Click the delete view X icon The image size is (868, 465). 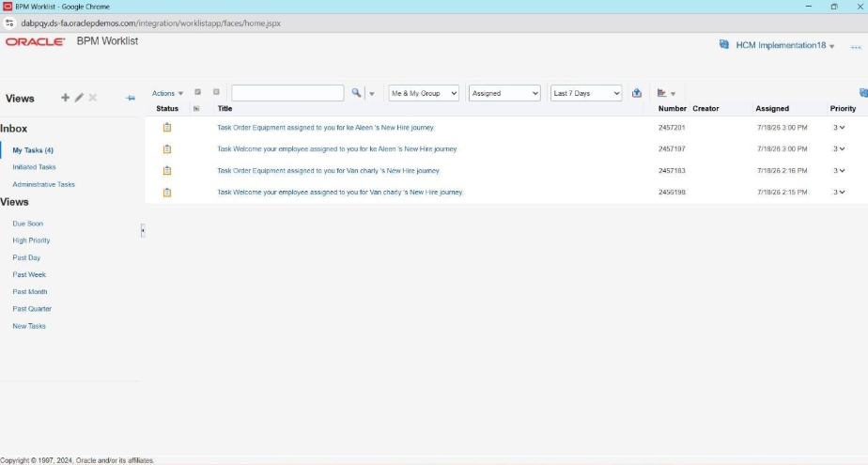(x=93, y=98)
